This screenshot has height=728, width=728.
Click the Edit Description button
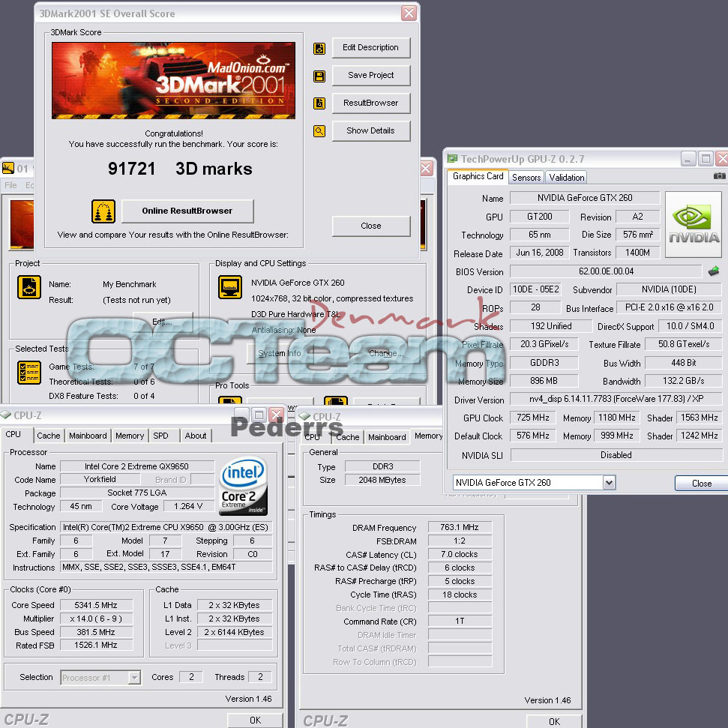pos(371,48)
